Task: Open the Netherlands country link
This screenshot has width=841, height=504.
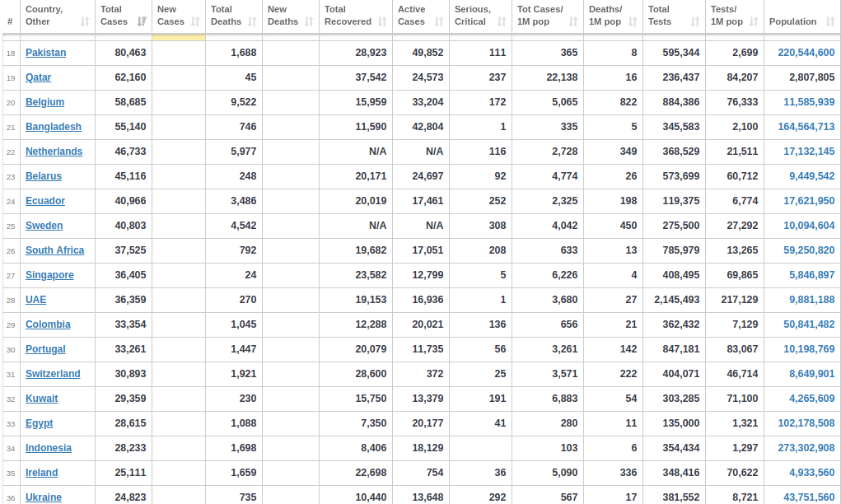Action: click(x=54, y=152)
